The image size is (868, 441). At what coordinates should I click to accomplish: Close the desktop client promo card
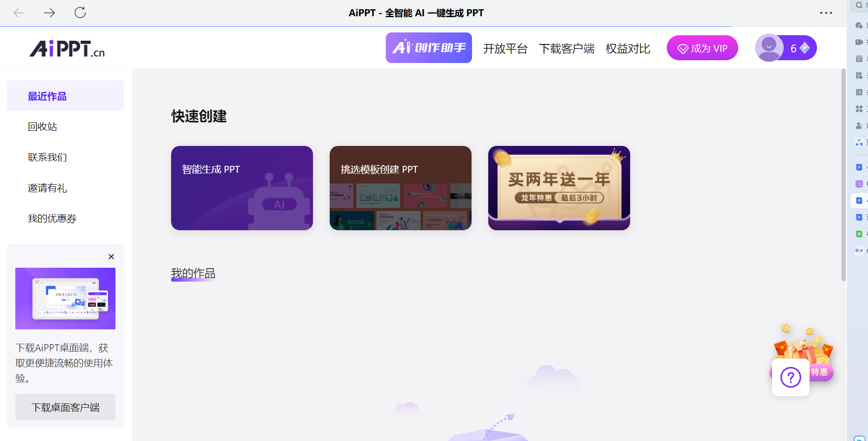111,257
